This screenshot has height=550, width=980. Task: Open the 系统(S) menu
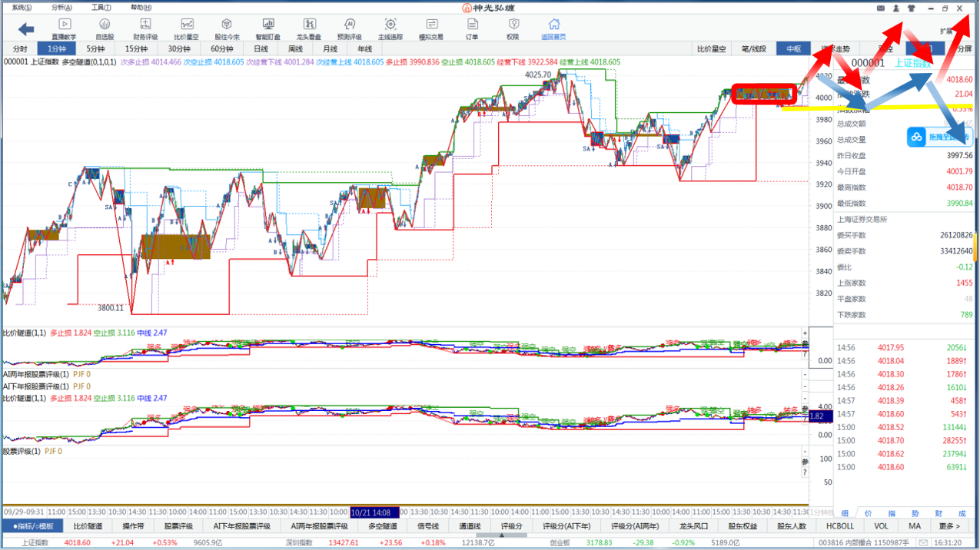(22, 7)
